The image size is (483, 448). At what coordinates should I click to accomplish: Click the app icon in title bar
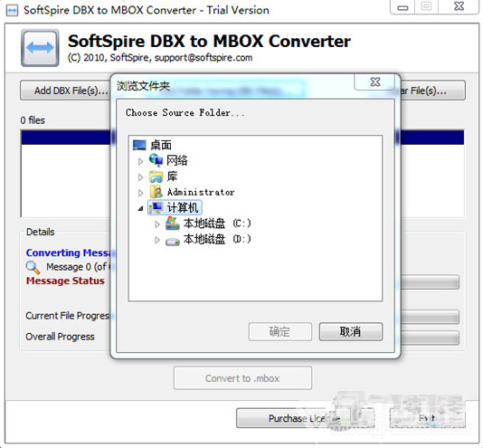point(12,11)
